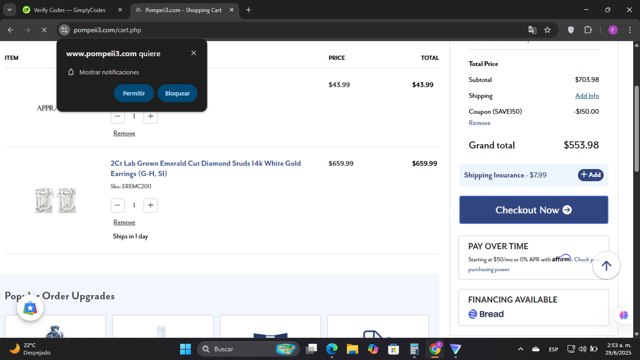Open the 2Ct Lab Grown Emerald Cut Diamond Studs link

[x=206, y=168]
